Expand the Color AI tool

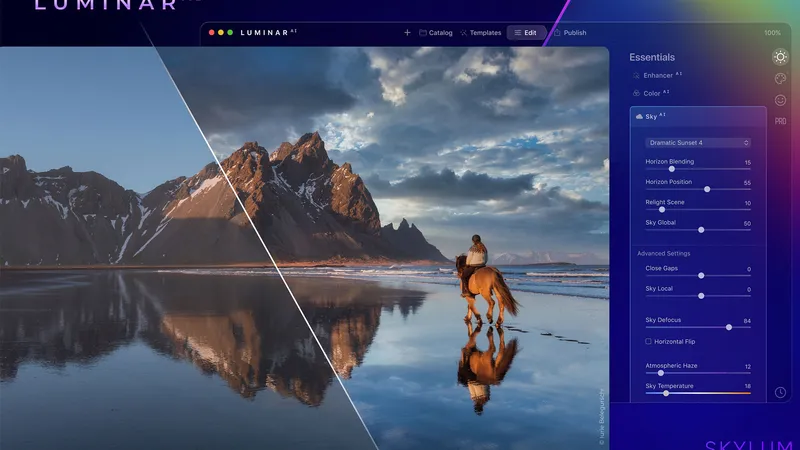657,93
